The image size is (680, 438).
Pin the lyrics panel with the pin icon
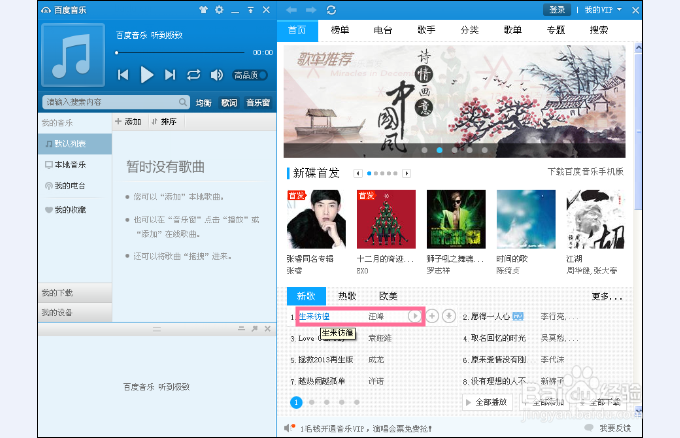[x=255, y=329]
